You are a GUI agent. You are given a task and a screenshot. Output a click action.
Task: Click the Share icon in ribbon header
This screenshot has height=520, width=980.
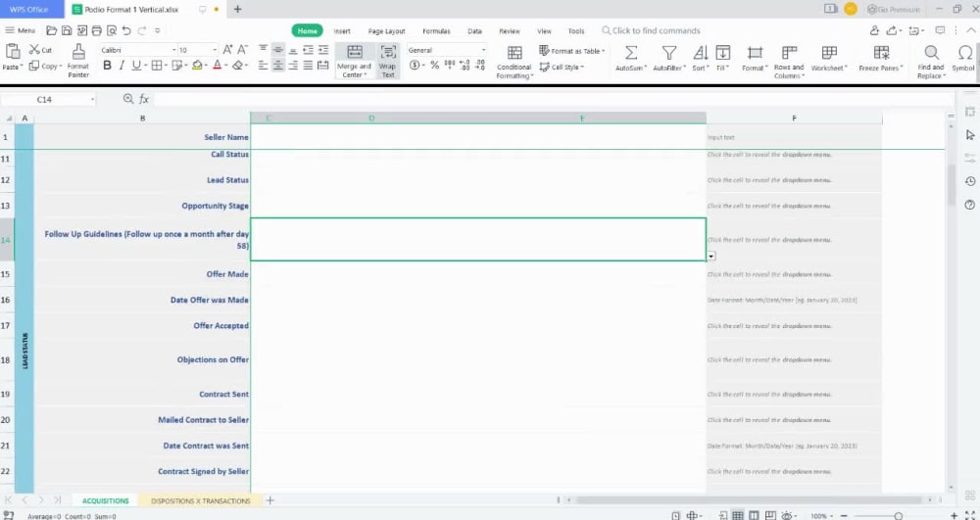pos(893,30)
